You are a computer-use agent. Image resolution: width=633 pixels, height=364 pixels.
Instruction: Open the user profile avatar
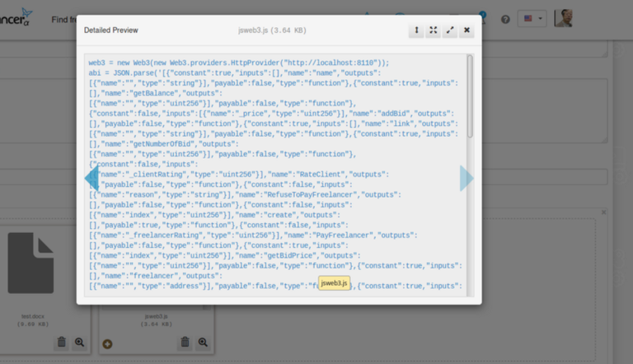563,18
